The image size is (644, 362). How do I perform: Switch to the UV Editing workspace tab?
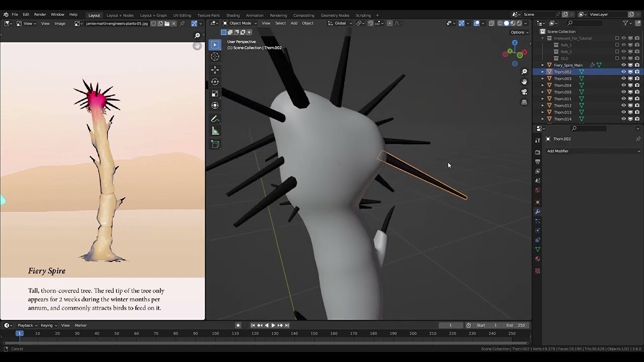[x=182, y=15]
